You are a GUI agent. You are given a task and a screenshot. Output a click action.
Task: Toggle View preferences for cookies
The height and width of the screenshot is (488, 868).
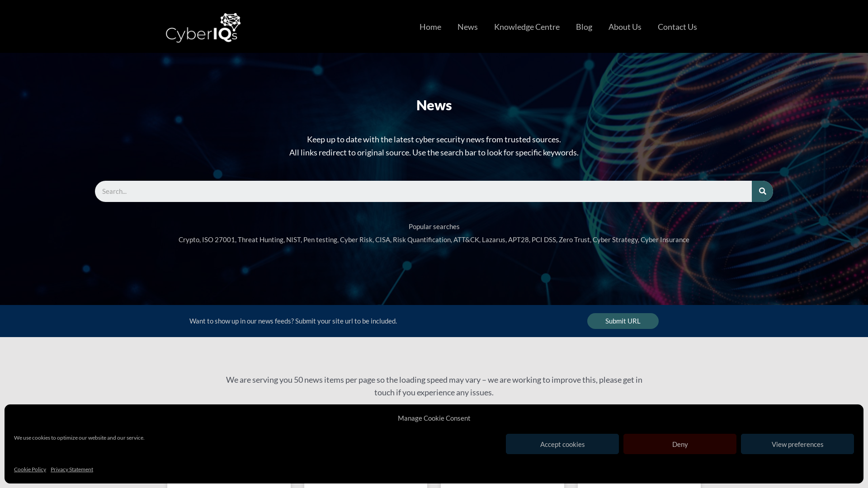tap(797, 444)
